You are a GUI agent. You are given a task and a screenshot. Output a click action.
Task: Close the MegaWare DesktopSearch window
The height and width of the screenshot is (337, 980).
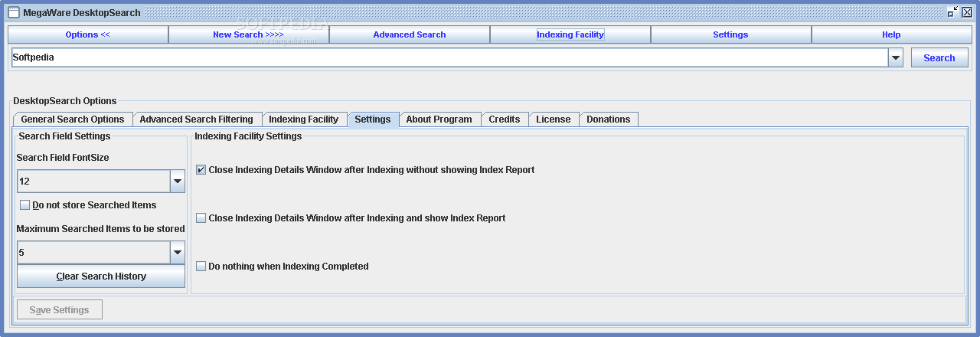click(x=966, y=12)
